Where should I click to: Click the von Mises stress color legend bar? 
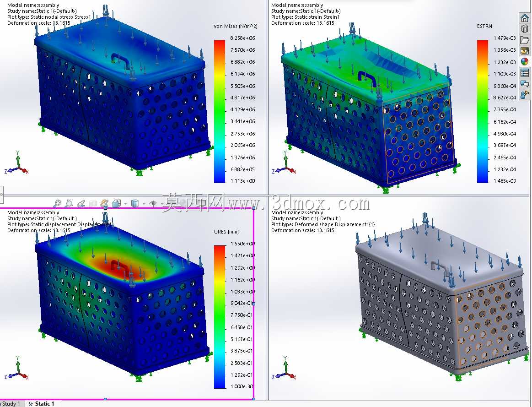(x=220, y=111)
